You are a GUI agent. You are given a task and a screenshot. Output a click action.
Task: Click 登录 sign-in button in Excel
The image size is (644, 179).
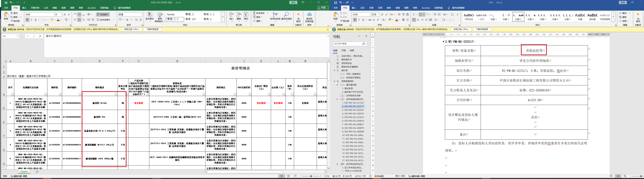[x=293, y=3]
